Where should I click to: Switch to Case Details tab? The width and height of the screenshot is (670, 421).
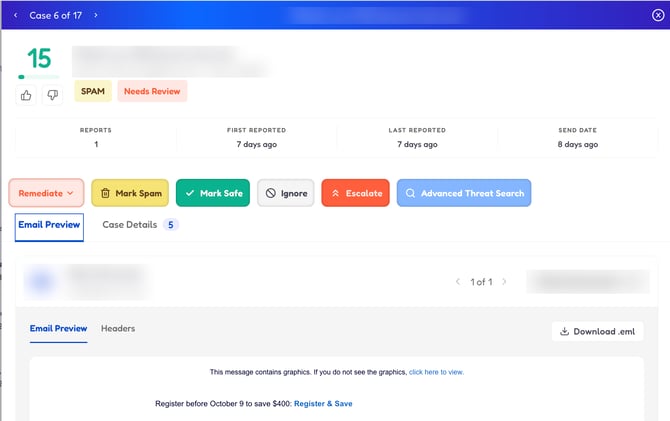pyautogui.click(x=129, y=225)
